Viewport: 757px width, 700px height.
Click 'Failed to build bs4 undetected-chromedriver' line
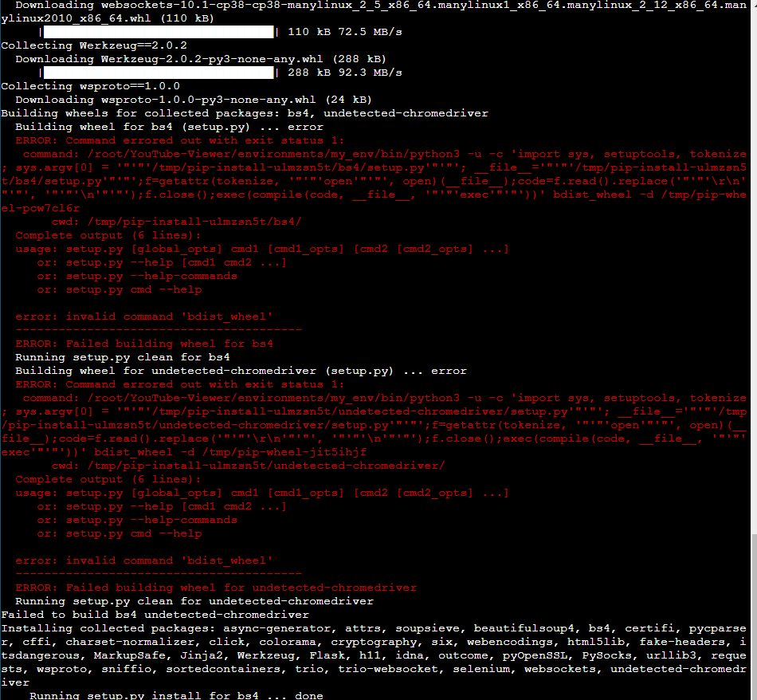[x=155, y=615]
